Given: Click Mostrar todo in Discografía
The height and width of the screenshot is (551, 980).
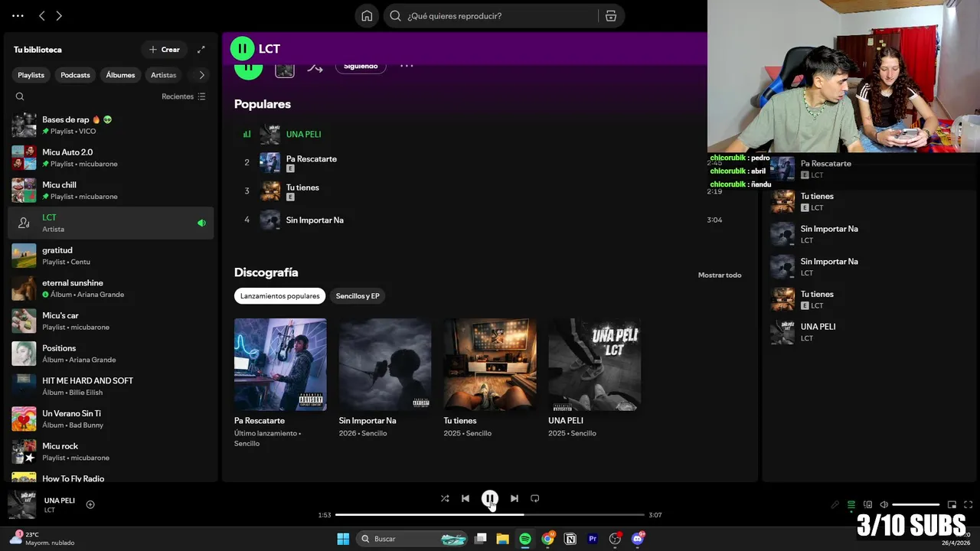Looking at the screenshot, I should [x=720, y=275].
